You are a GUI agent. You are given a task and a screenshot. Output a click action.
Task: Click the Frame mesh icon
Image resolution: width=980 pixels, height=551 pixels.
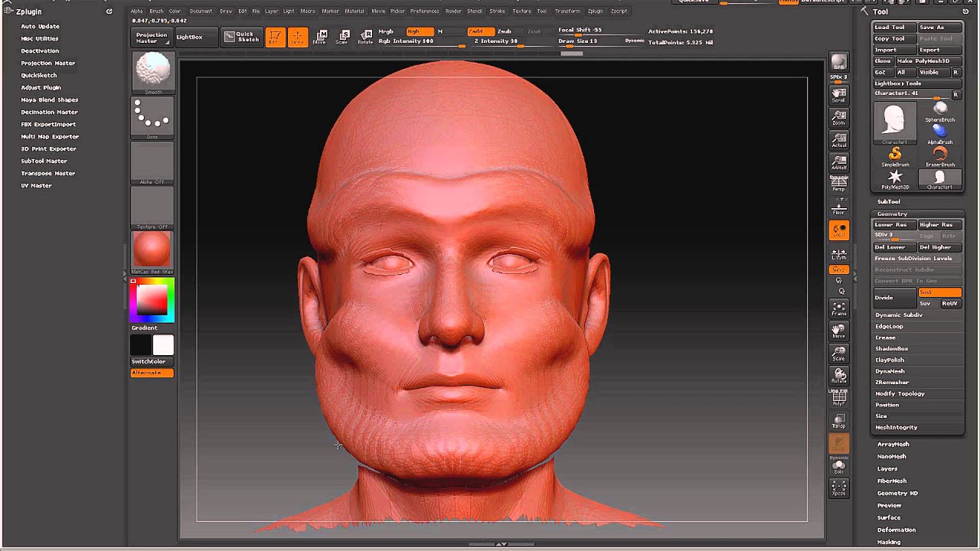[839, 308]
